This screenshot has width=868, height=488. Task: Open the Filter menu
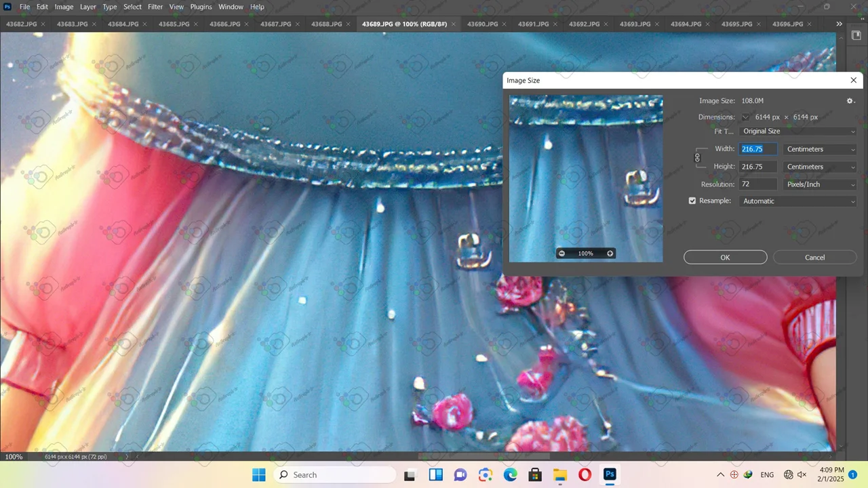point(155,7)
